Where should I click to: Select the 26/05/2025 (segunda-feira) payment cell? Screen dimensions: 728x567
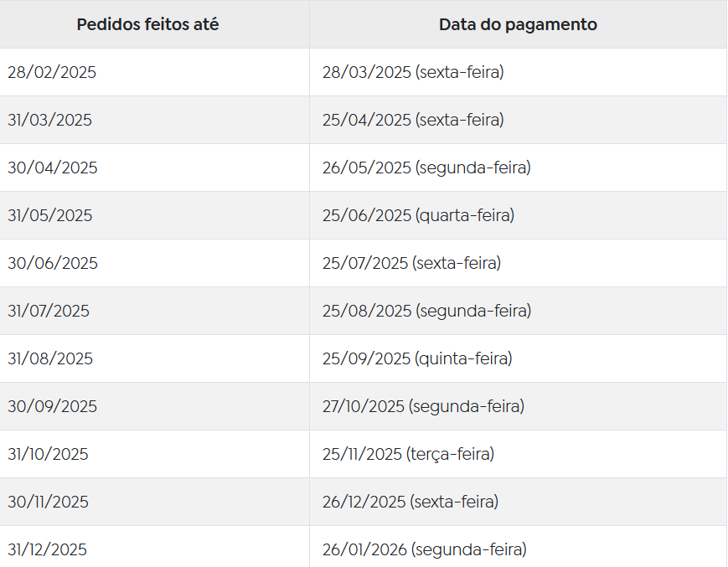pyautogui.click(x=518, y=168)
